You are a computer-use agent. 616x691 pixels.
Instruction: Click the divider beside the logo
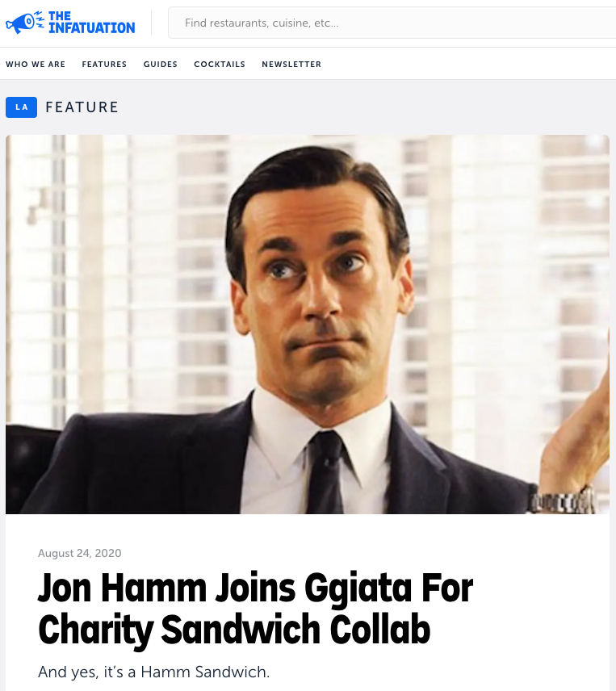[x=152, y=23]
